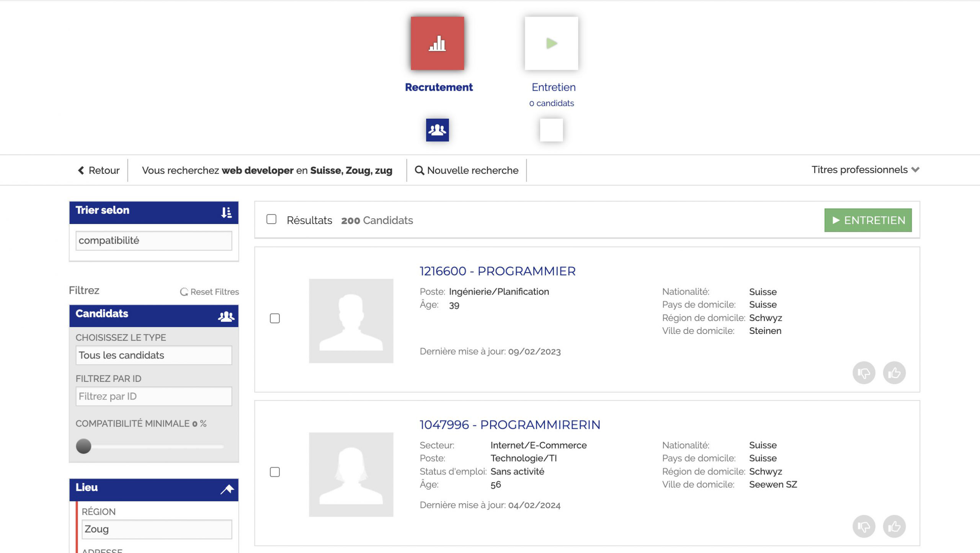Thumbs down candidate 1047996 Programmiererin

[x=864, y=527]
